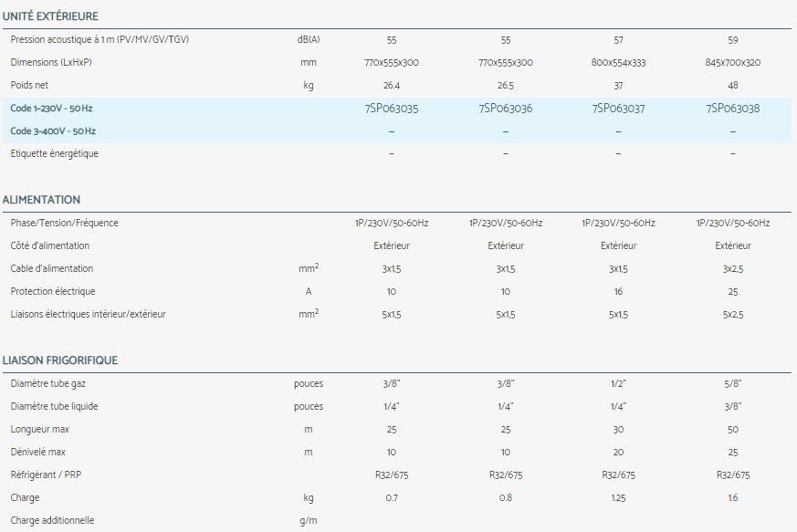797x532 pixels.
Task: Click the Pression acoustique à 1 m label
Action: 100,40
